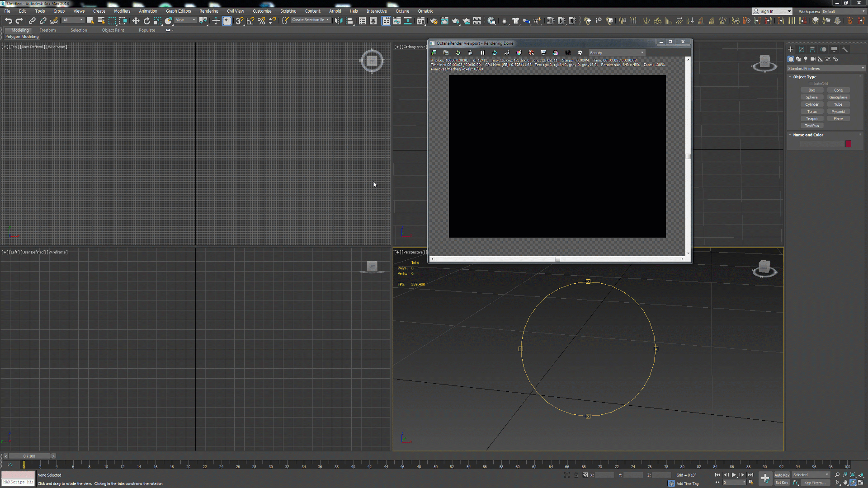This screenshot has height=488, width=868.
Task: Click the red object color swatch
Action: click(849, 144)
